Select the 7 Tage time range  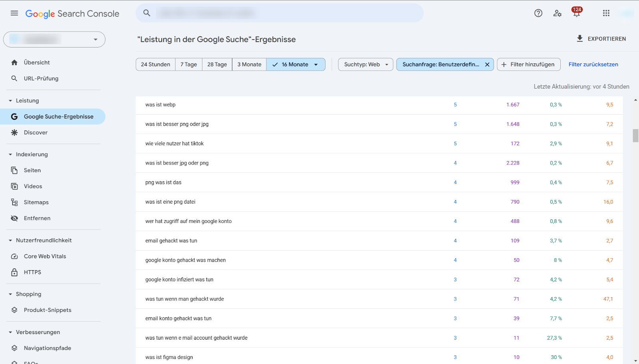point(189,64)
